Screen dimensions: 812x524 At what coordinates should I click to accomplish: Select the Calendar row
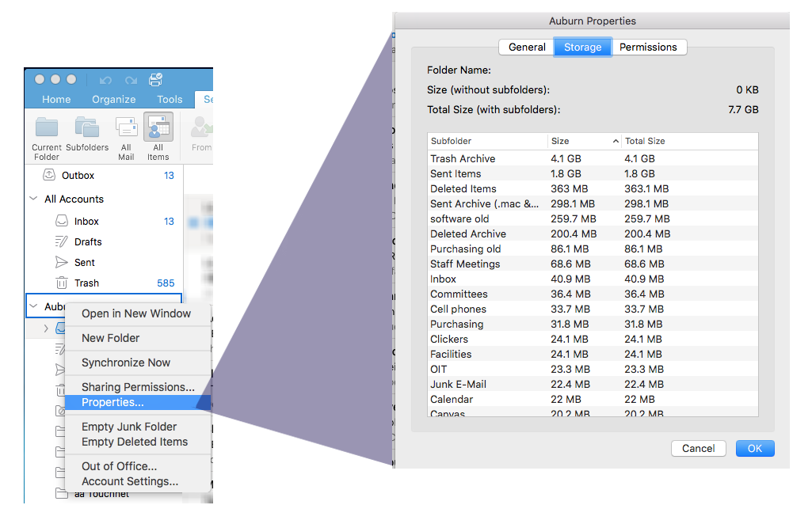(x=593, y=399)
